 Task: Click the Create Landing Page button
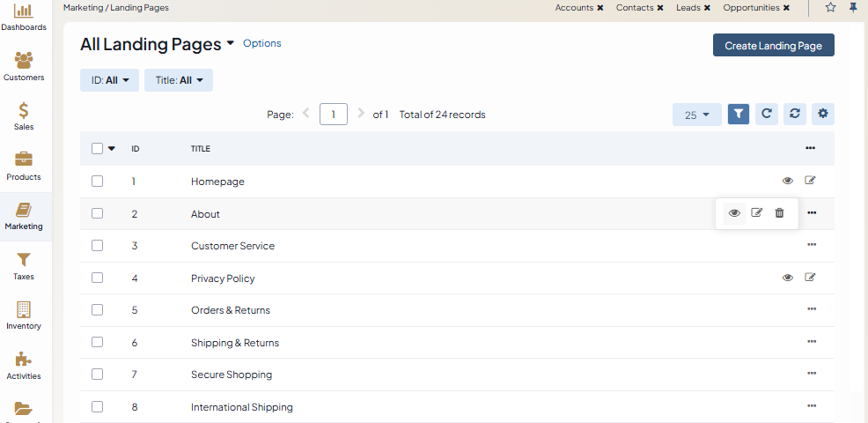(773, 46)
